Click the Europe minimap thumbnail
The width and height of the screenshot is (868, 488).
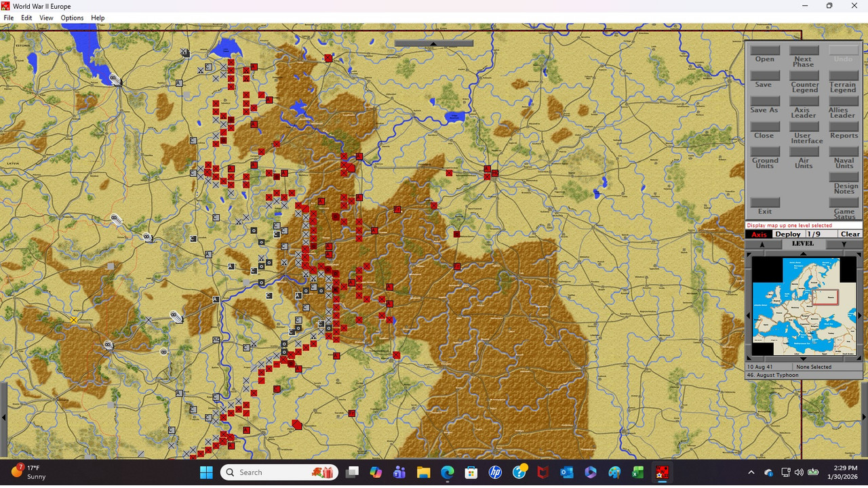coord(804,306)
